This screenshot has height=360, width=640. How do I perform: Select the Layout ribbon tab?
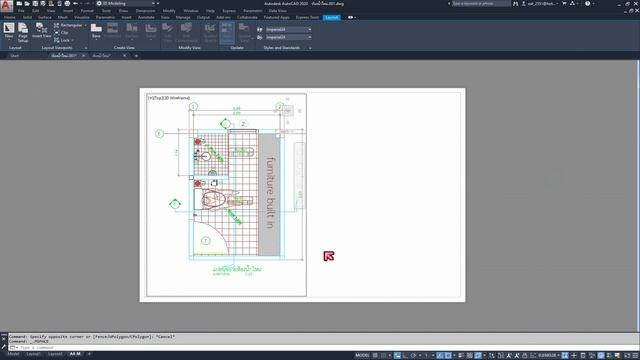tap(331, 18)
